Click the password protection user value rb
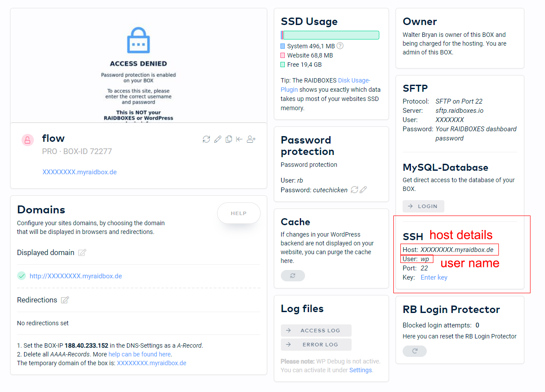 [x=300, y=180]
